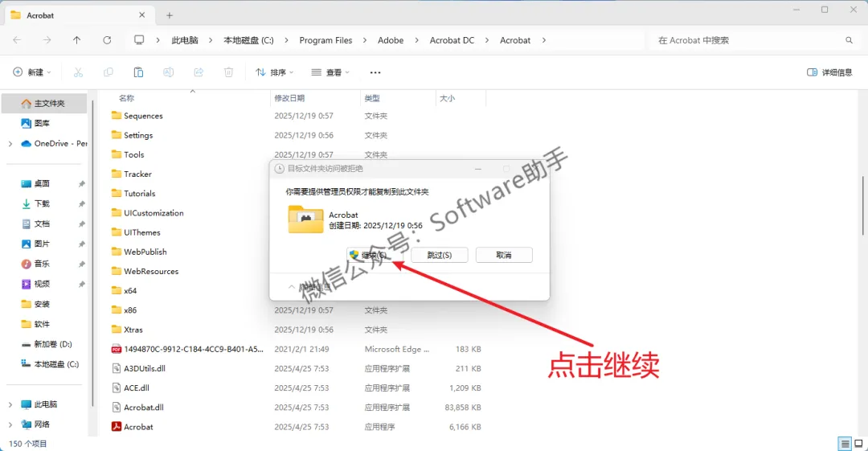Image resolution: width=868 pixels, height=451 pixels.
Task: Expand the 网络 tree node
Action: coord(10,424)
